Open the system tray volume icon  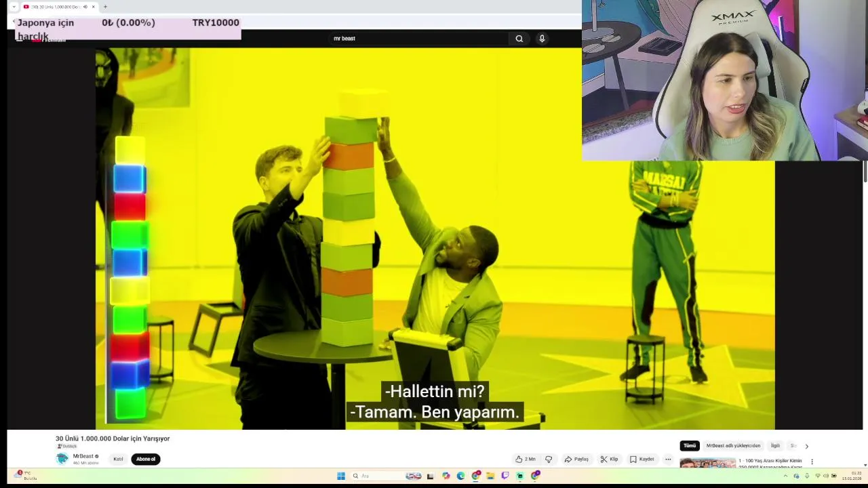[x=825, y=476]
